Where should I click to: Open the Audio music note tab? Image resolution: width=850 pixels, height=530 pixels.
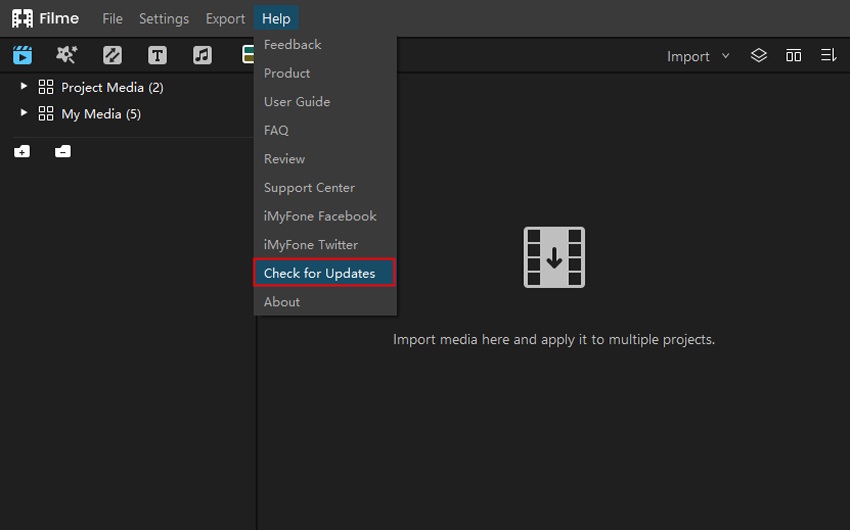tap(202, 55)
